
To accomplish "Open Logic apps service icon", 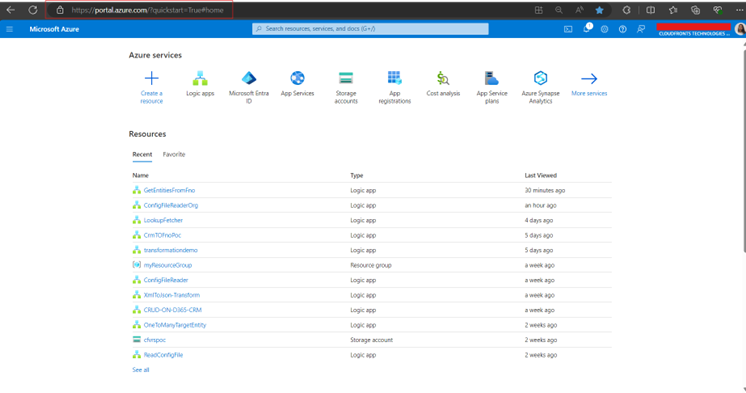I will pyautogui.click(x=200, y=78).
